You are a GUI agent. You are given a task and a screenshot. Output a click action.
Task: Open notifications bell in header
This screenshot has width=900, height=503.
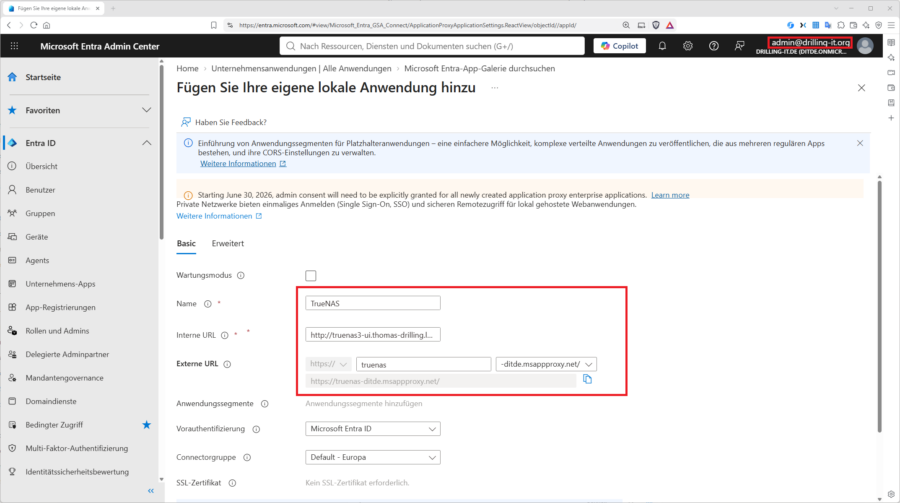[662, 46]
